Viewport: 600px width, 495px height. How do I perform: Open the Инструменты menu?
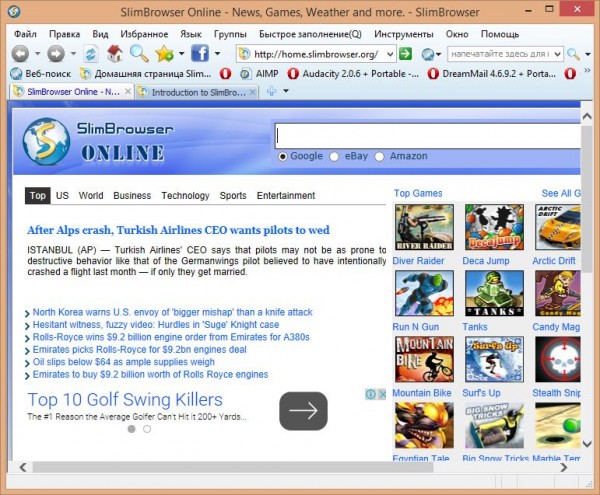point(404,33)
